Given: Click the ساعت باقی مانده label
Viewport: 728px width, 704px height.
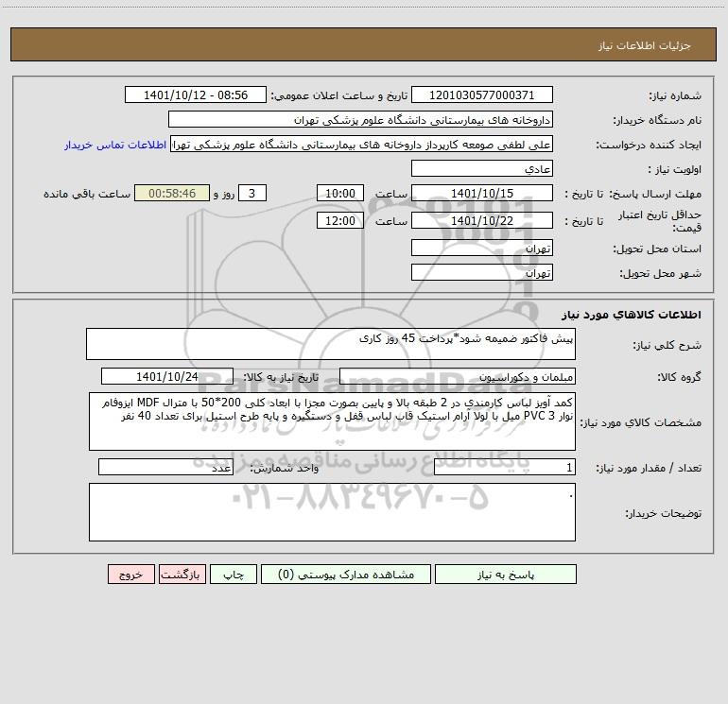Looking at the screenshot, I should [x=87, y=194].
